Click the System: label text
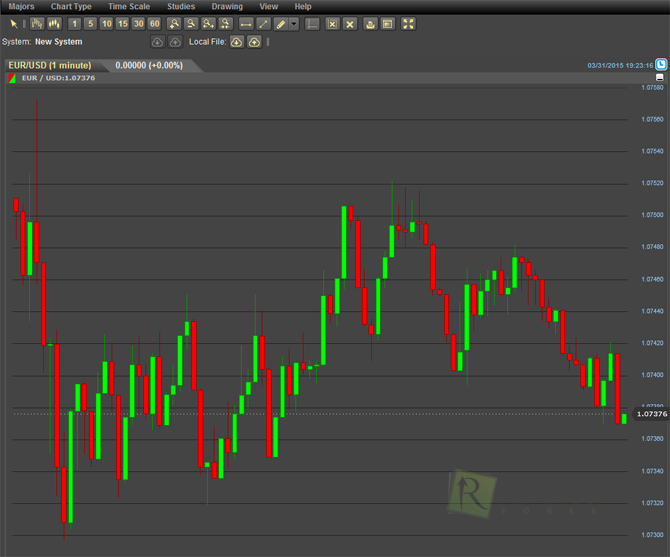The height and width of the screenshot is (557, 670). click(17, 42)
